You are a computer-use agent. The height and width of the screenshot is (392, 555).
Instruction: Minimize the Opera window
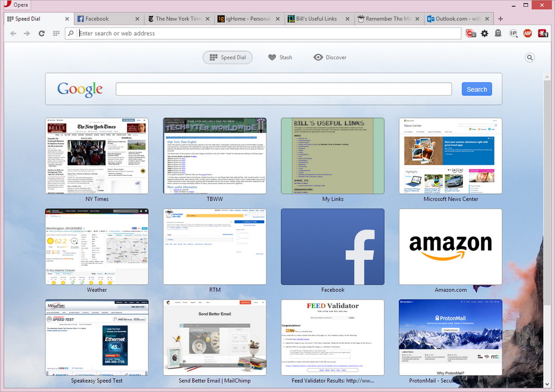[513, 5]
